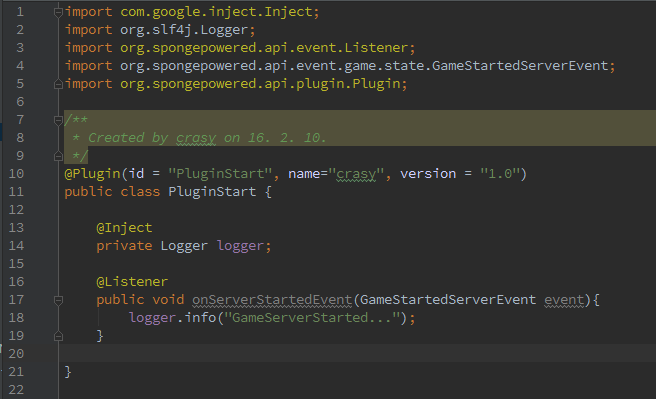Click line number 1 in the gutter
The width and height of the screenshot is (656, 399).
[x=20, y=12]
